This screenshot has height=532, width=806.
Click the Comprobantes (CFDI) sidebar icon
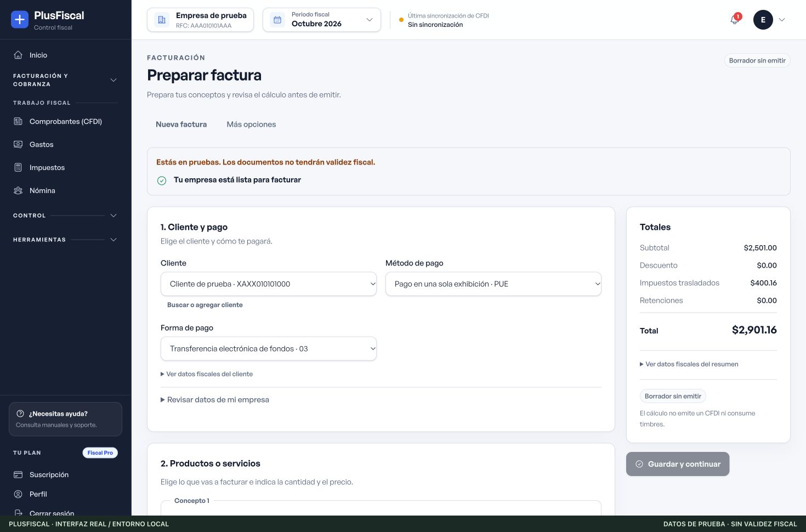click(18, 121)
